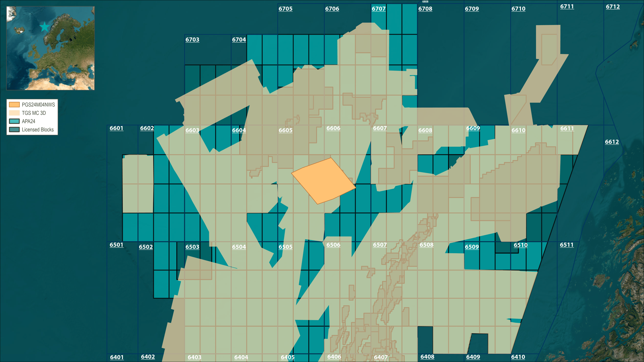
Task: Click quadrant label 6510
Action: [x=520, y=245]
